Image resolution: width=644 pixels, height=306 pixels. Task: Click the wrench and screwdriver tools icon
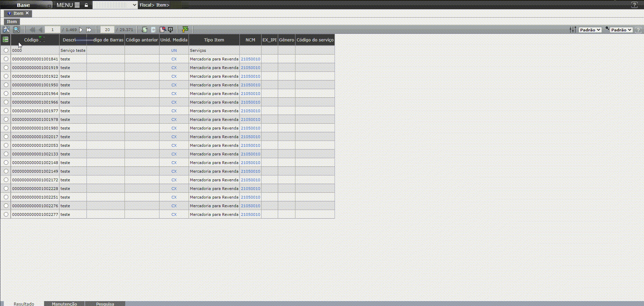click(x=6, y=30)
